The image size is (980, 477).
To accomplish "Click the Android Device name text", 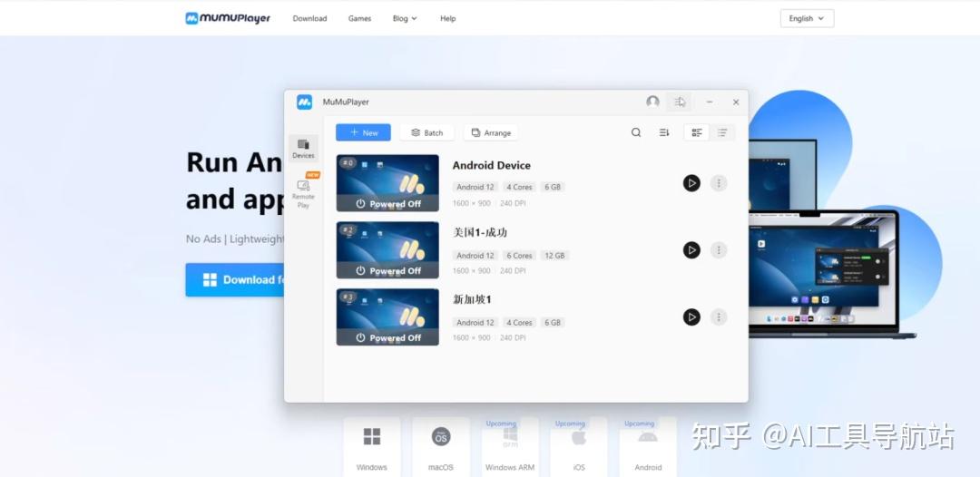I will point(491,165).
